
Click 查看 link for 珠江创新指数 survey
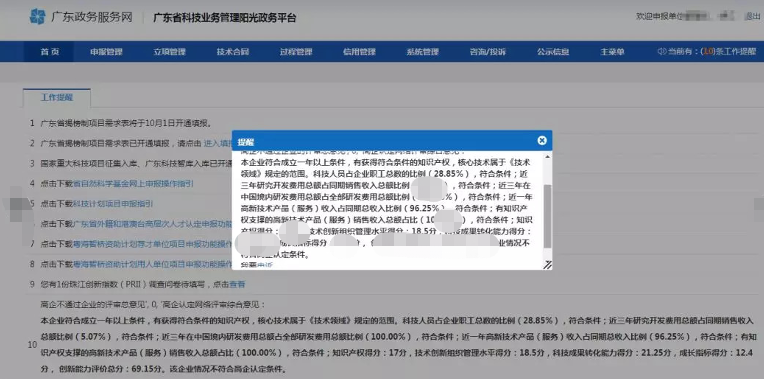tap(237, 284)
